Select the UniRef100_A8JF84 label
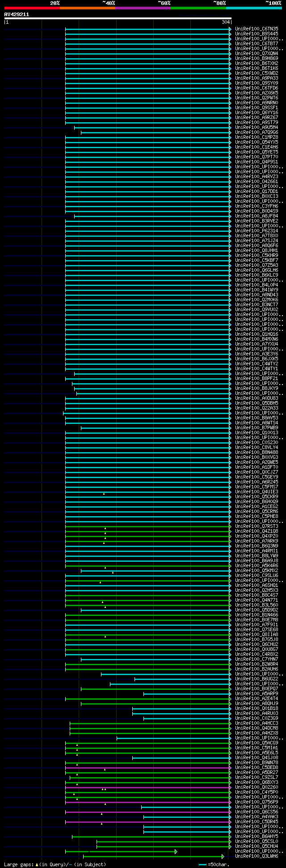The width and height of the screenshot is (286, 868). click(x=257, y=216)
